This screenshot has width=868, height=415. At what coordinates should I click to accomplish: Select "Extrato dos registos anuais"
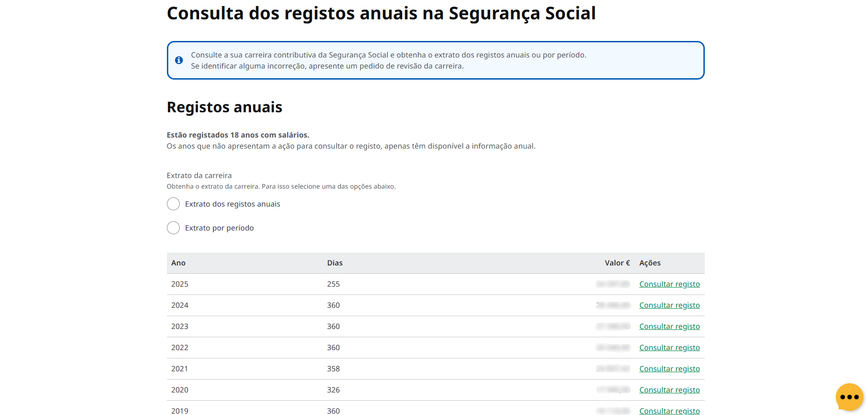tap(173, 204)
